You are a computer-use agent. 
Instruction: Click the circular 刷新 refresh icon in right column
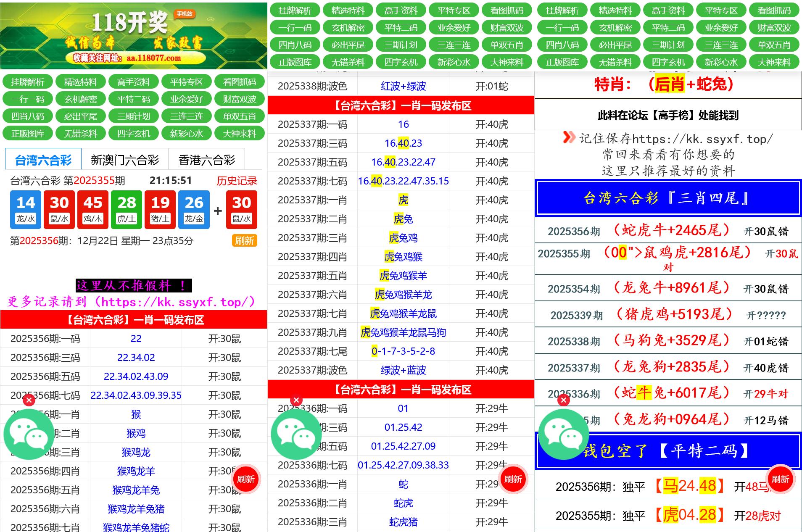[x=780, y=479]
